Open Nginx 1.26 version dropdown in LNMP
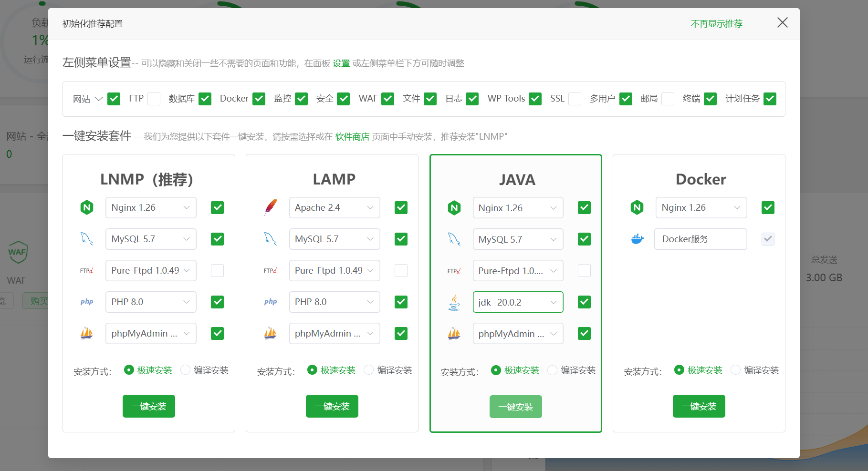 pyautogui.click(x=151, y=207)
